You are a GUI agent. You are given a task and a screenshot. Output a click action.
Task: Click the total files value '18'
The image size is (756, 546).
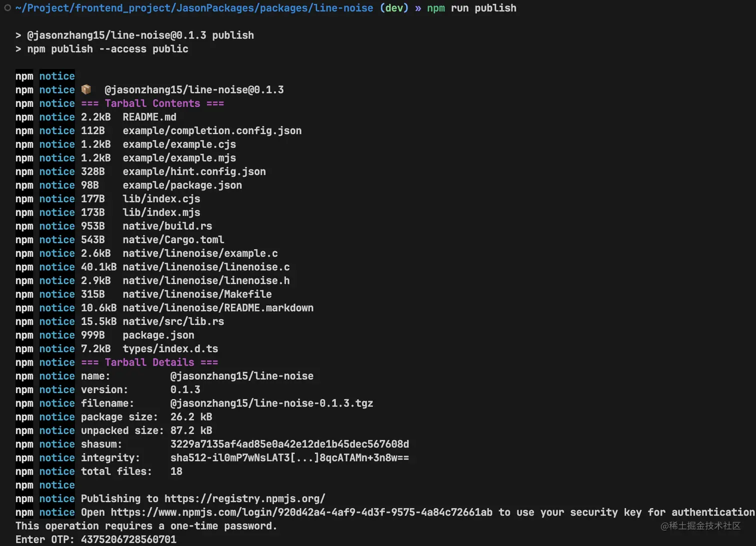(x=176, y=472)
